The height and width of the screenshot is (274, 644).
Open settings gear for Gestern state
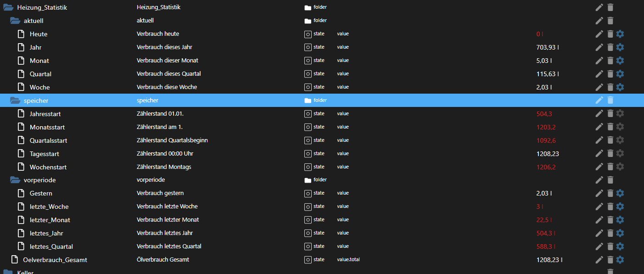pyautogui.click(x=620, y=194)
